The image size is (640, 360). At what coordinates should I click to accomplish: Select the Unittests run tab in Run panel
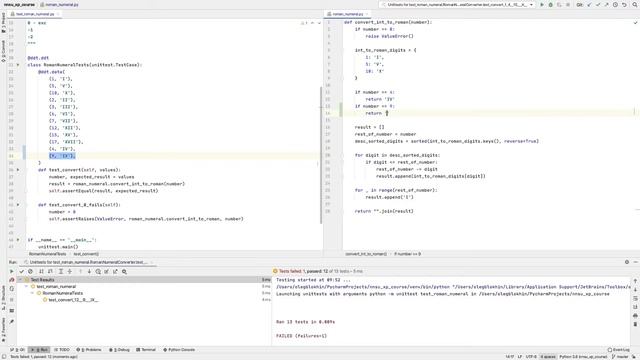pos(89,262)
